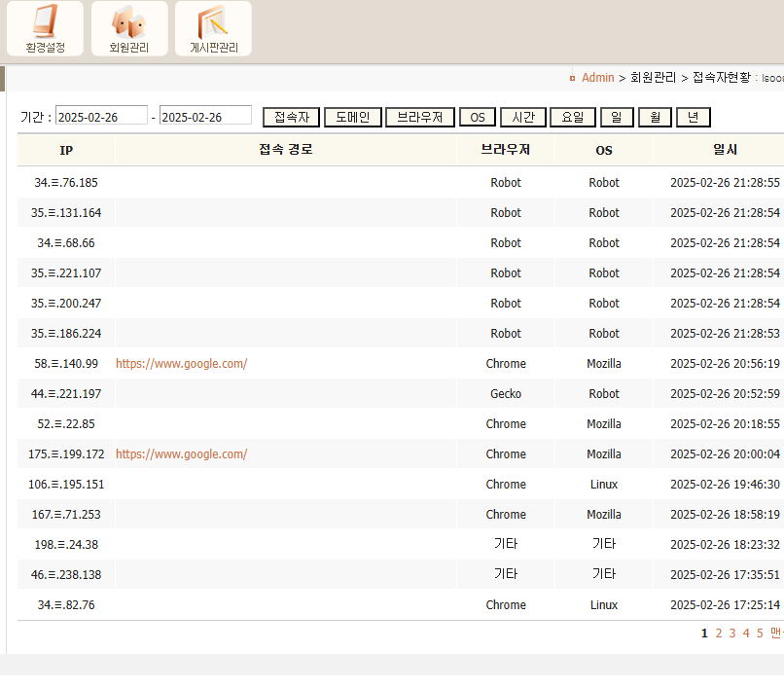This screenshot has width=784, height=688.
Task: Click the 브라우저 filter button
Action: coord(420,117)
